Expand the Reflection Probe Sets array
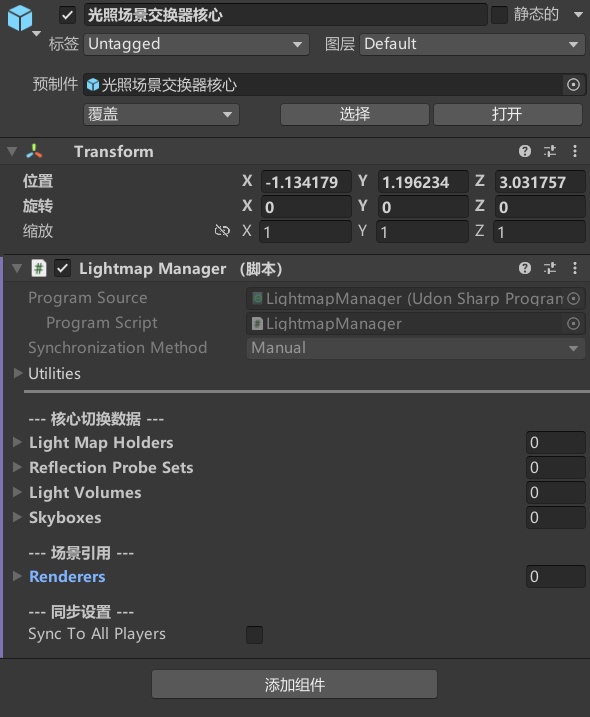 coord(18,467)
